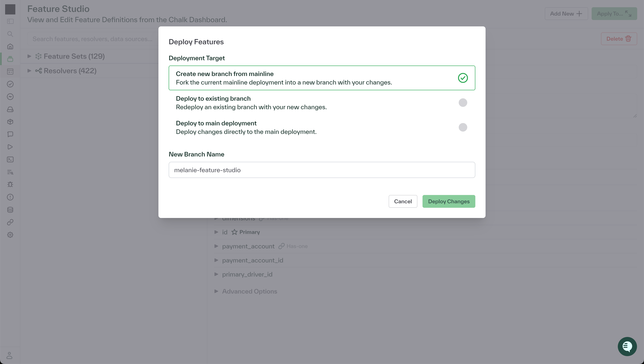Select Deploy to main deployment radio

463,128
